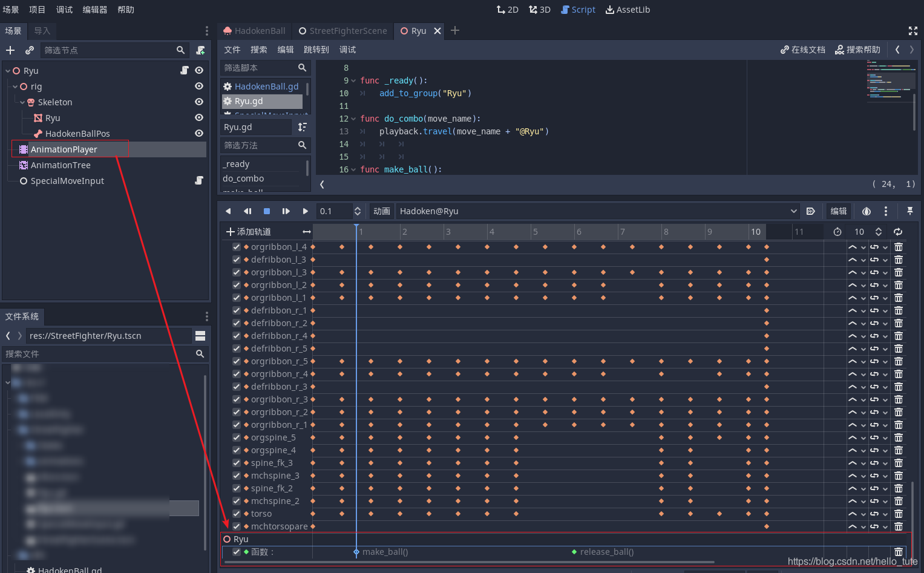Hide the rig node

point(199,86)
